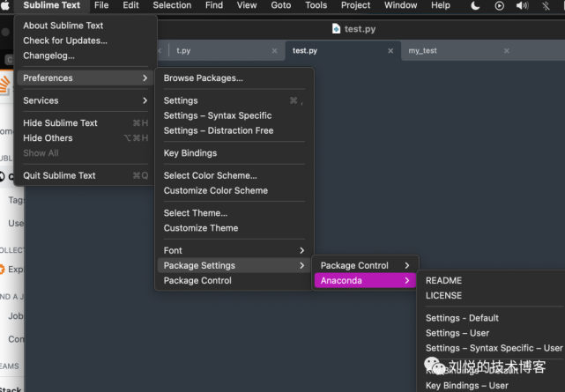The image size is (565, 392).
Task: Expand the Font submenu
Action: coord(234,250)
